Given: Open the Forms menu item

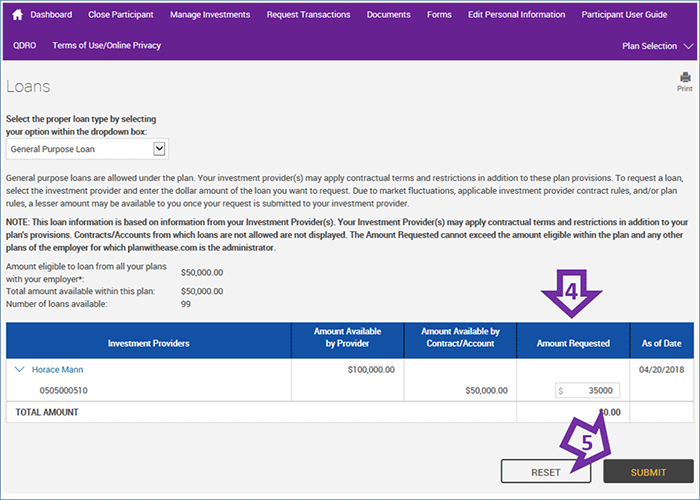Looking at the screenshot, I should [x=439, y=15].
